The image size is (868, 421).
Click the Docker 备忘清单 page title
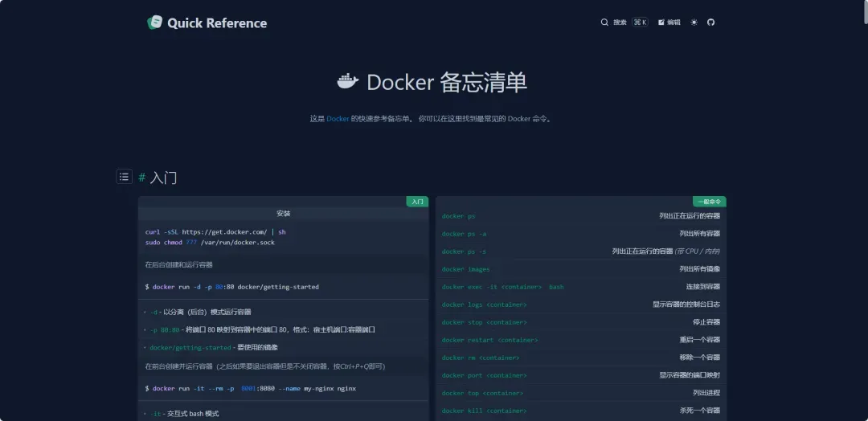[x=447, y=83]
